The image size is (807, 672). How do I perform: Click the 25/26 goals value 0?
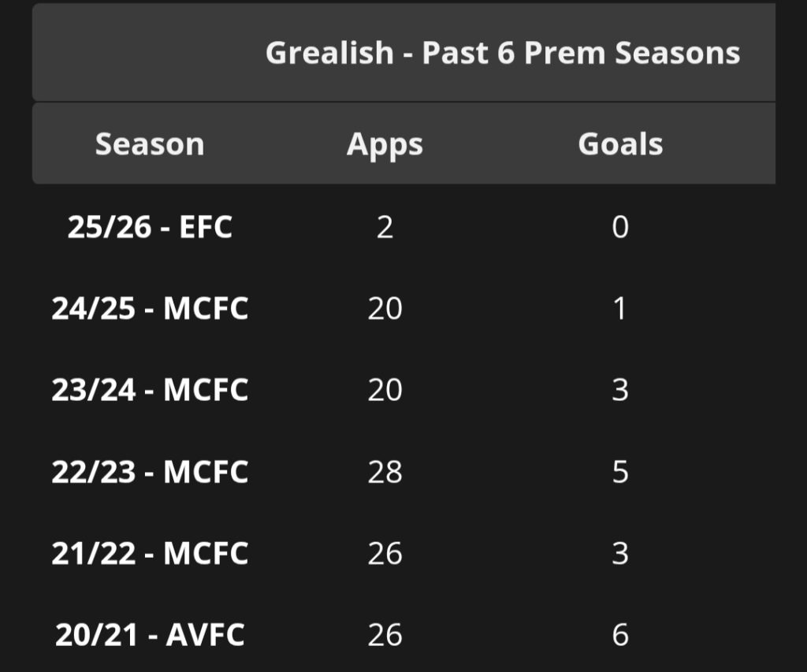pyautogui.click(x=620, y=228)
